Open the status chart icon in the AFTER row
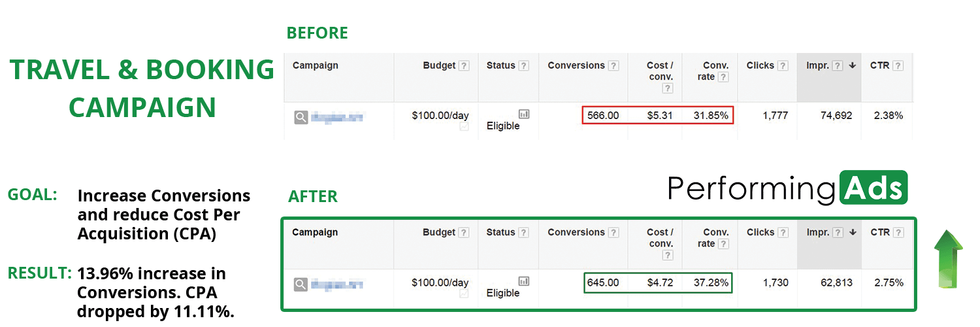This screenshot has width=980, height=327. pyautogui.click(x=524, y=281)
